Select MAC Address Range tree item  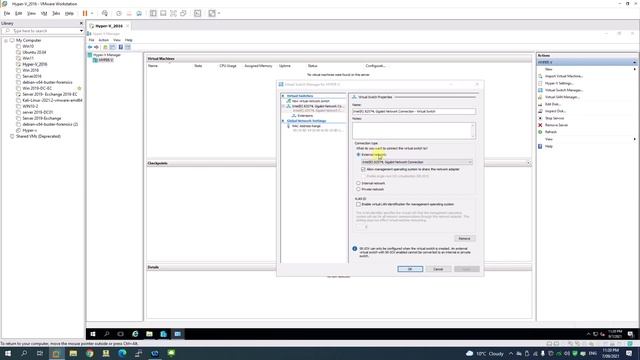tap(306, 126)
